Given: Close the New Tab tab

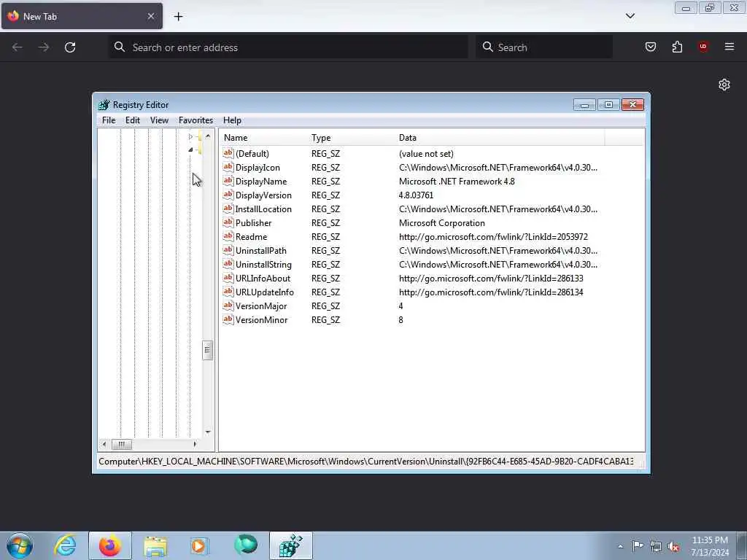Looking at the screenshot, I should [150, 16].
